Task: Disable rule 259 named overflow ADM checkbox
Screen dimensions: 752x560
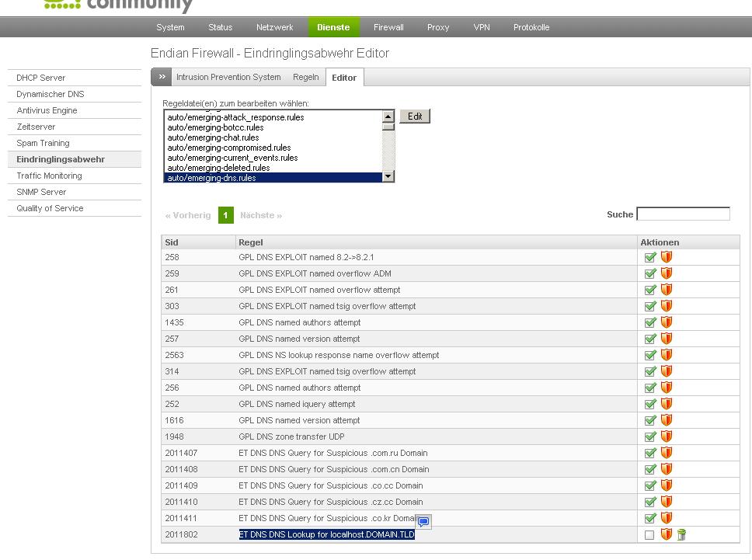Action: [x=650, y=273]
